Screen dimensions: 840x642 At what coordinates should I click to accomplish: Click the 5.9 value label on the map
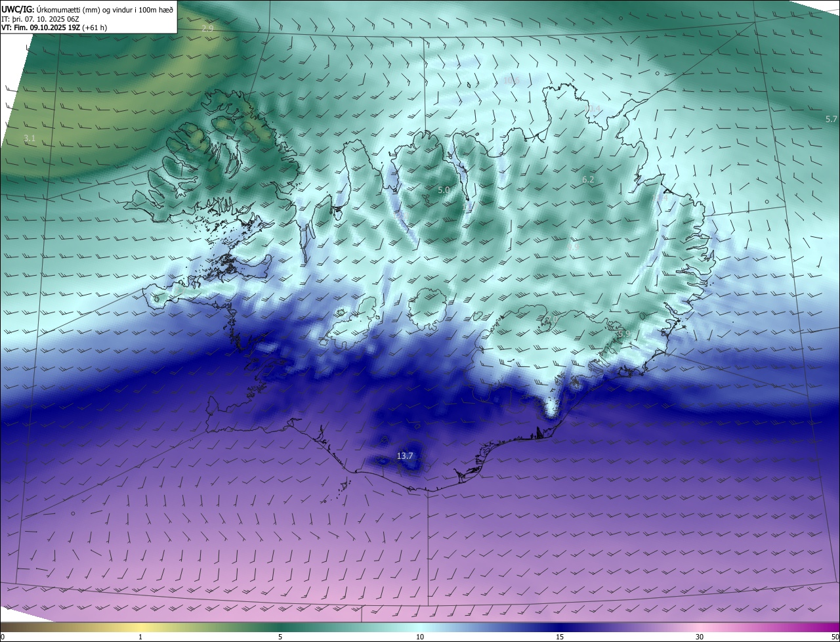(623, 334)
